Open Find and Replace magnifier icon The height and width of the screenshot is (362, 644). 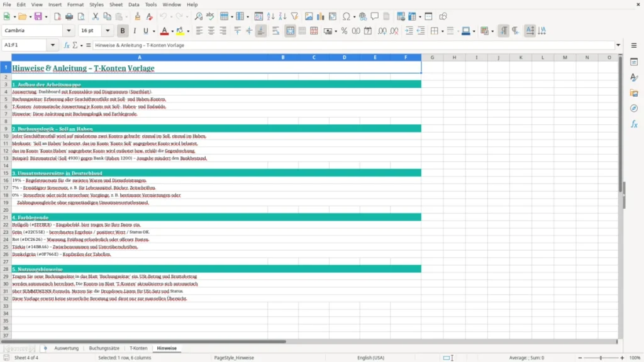click(198, 16)
